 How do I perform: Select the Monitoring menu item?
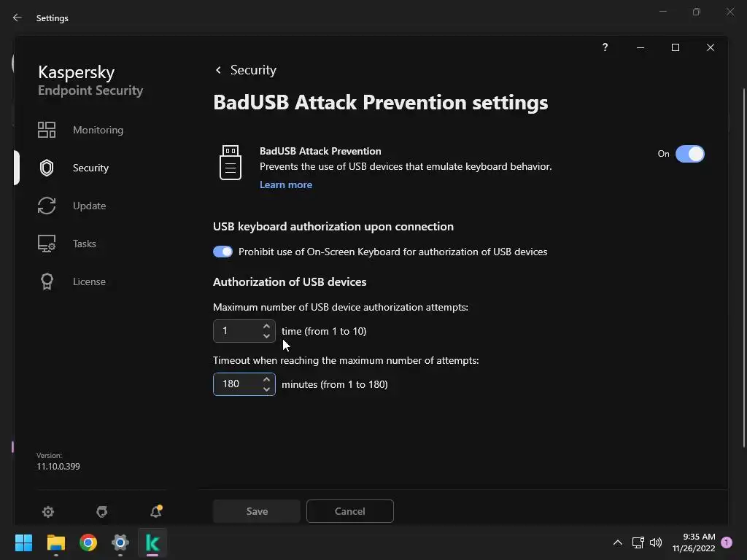pos(98,130)
